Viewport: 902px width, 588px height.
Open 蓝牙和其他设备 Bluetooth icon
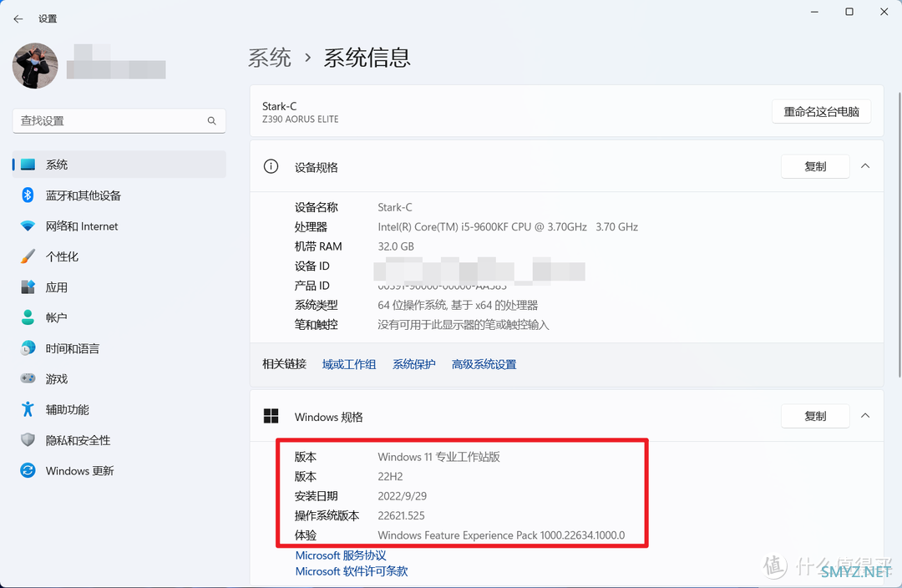coord(28,195)
